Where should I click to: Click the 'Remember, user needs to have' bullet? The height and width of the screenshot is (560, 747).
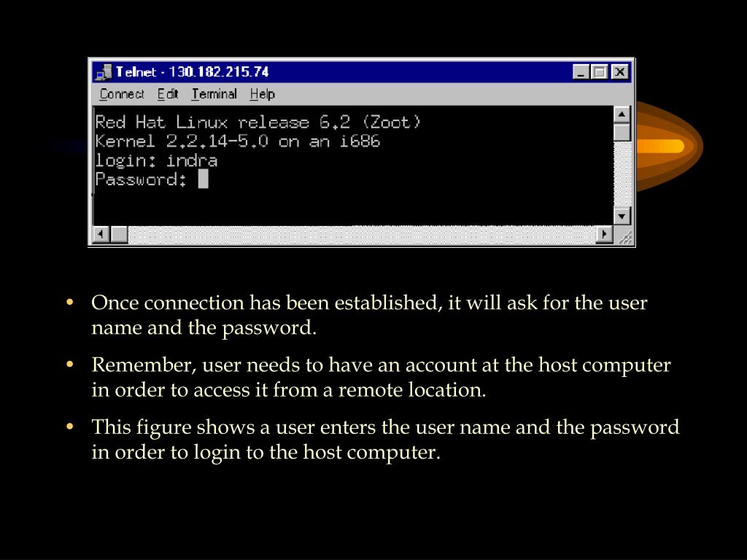[x=381, y=377]
